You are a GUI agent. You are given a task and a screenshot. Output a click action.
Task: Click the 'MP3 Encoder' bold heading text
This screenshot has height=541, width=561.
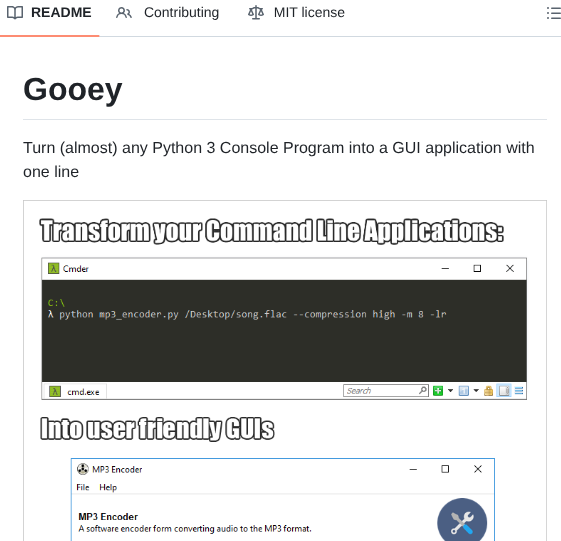[108, 517]
